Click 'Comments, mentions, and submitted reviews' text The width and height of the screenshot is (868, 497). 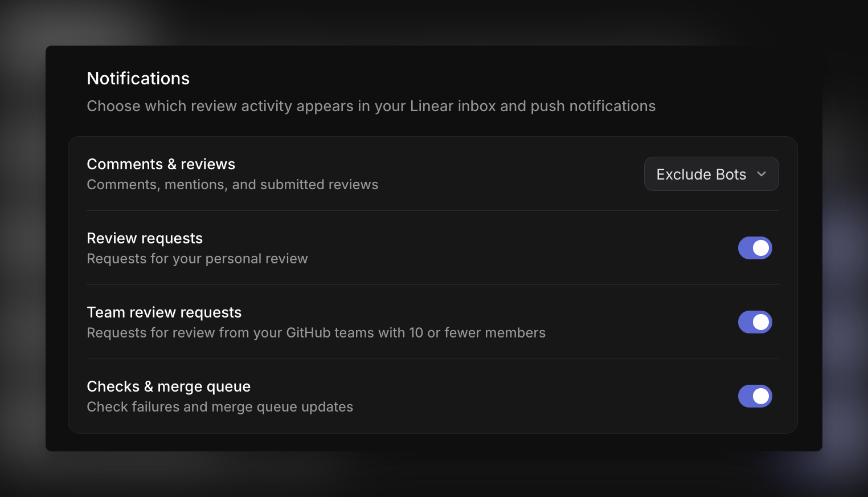pos(232,185)
